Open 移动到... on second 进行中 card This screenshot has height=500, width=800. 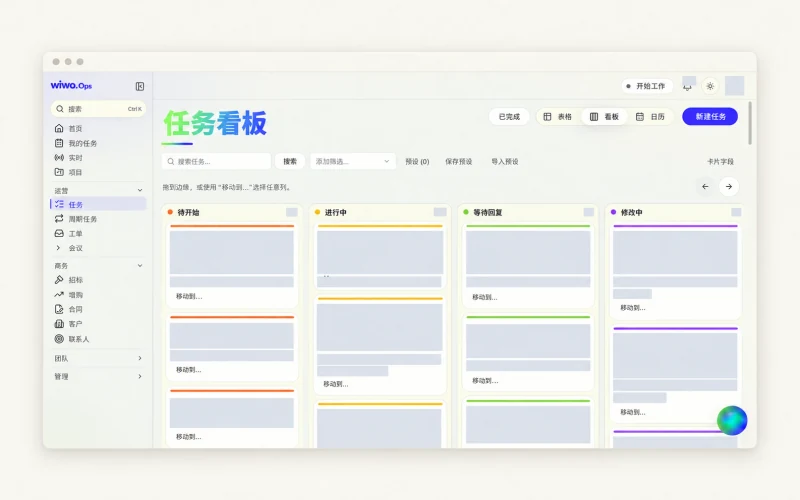pos(336,384)
